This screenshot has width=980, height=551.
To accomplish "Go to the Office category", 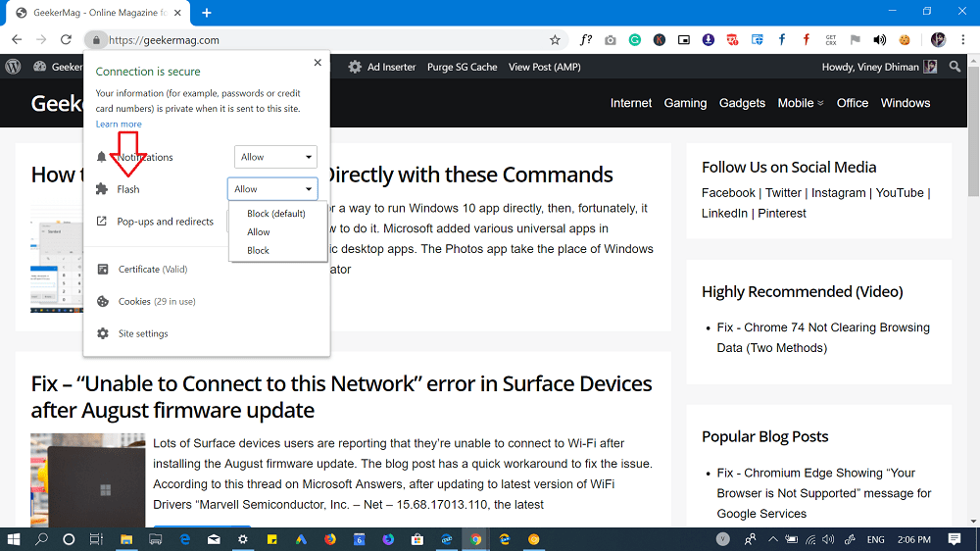I will [853, 103].
